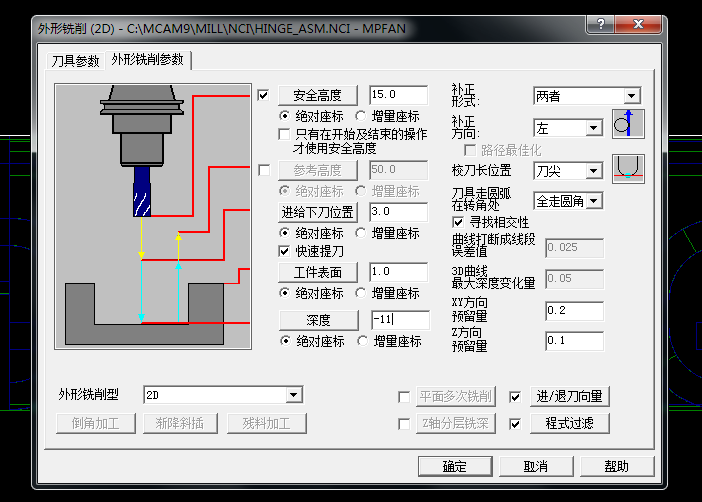Switch to the 刀具参数 tab

tap(75, 61)
